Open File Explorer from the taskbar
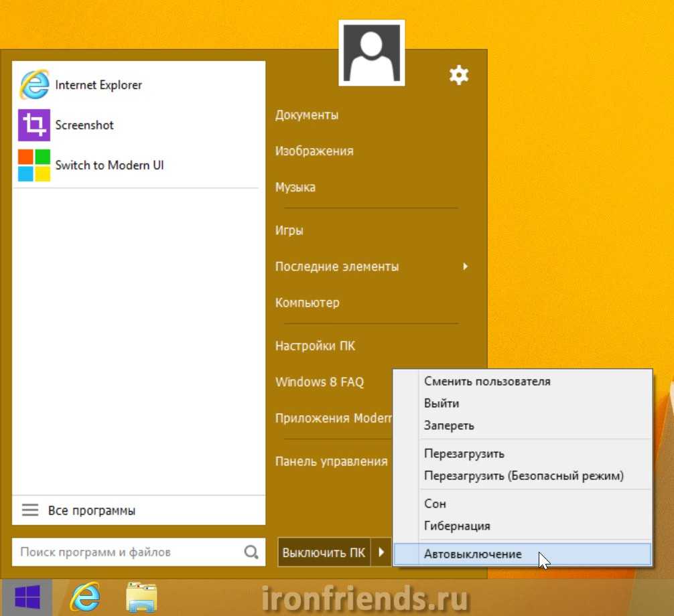The width and height of the screenshot is (674, 616). pos(142,597)
